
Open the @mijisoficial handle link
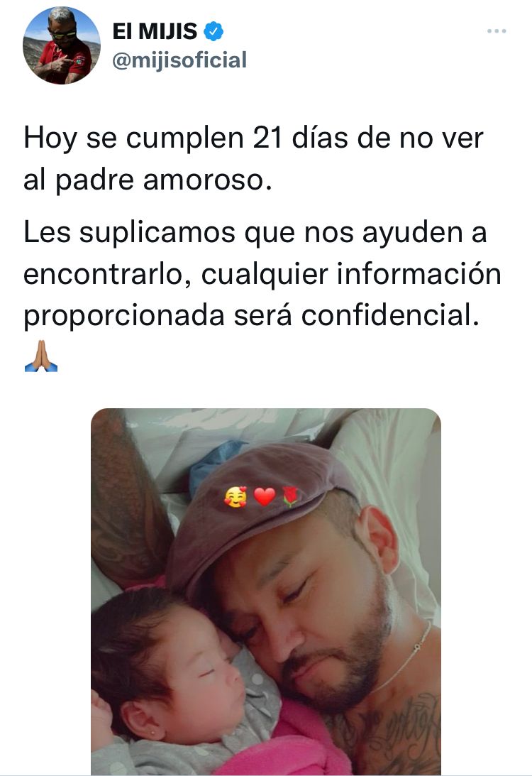pos(179,60)
